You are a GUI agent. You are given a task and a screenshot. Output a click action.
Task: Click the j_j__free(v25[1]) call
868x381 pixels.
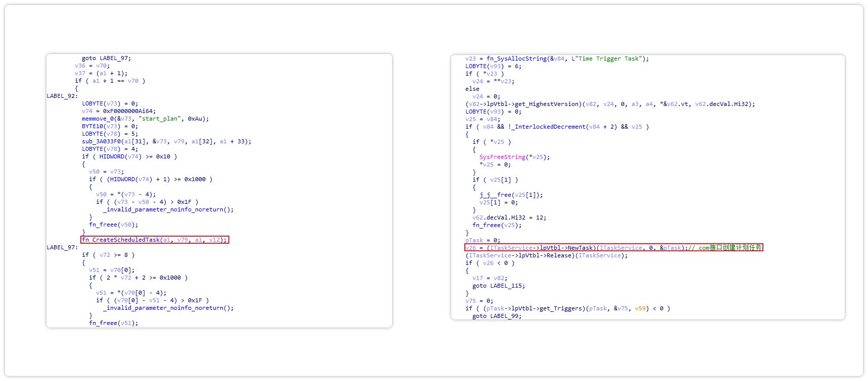point(511,195)
